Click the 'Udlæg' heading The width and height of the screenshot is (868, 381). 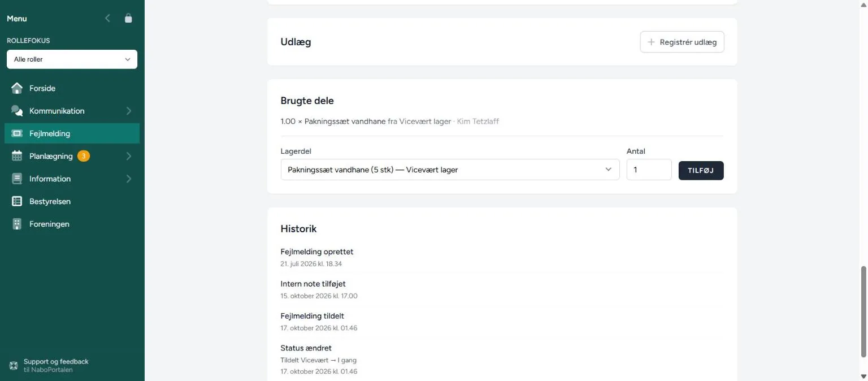point(296,42)
